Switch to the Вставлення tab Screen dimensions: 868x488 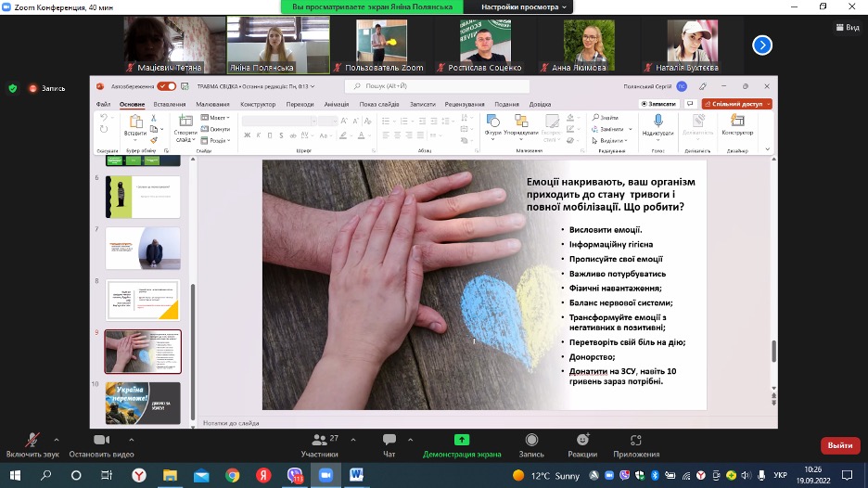pos(170,104)
